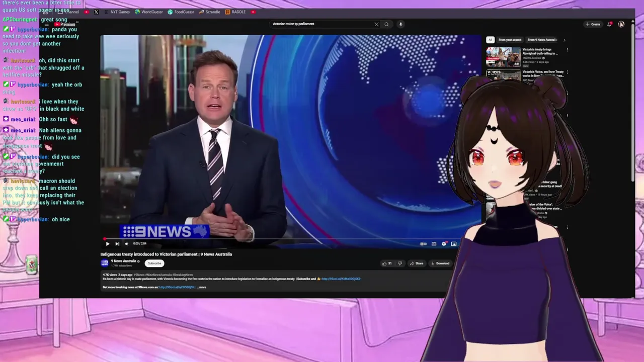The width and height of the screenshot is (644, 362).
Task: Open Victoria's treaty truth-telling video thumbnail
Action: 503,57
